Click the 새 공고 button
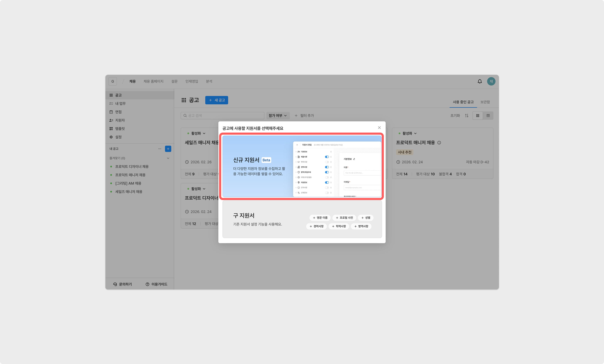The height and width of the screenshot is (364, 604). tap(216, 100)
